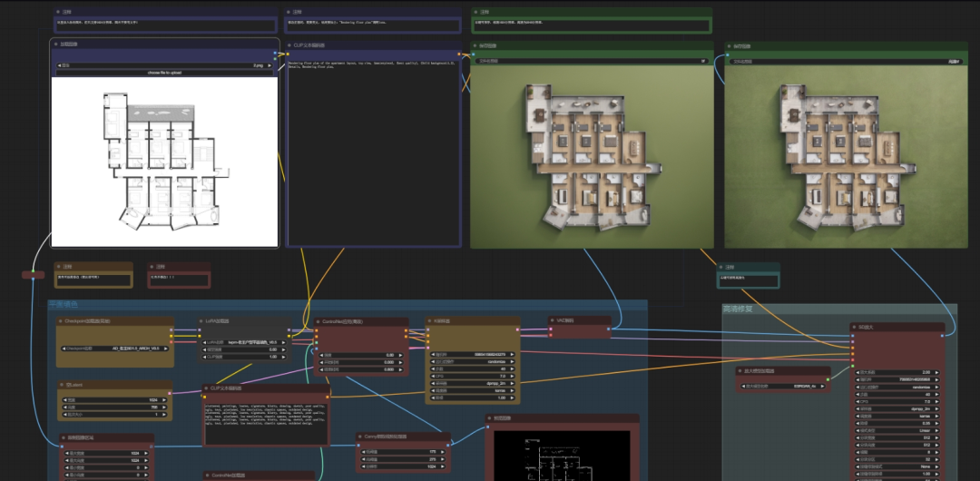Open the Checkpoint名称 model selector
Image resolution: width=980 pixels, height=481 pixels.
(x=115, y=348)
